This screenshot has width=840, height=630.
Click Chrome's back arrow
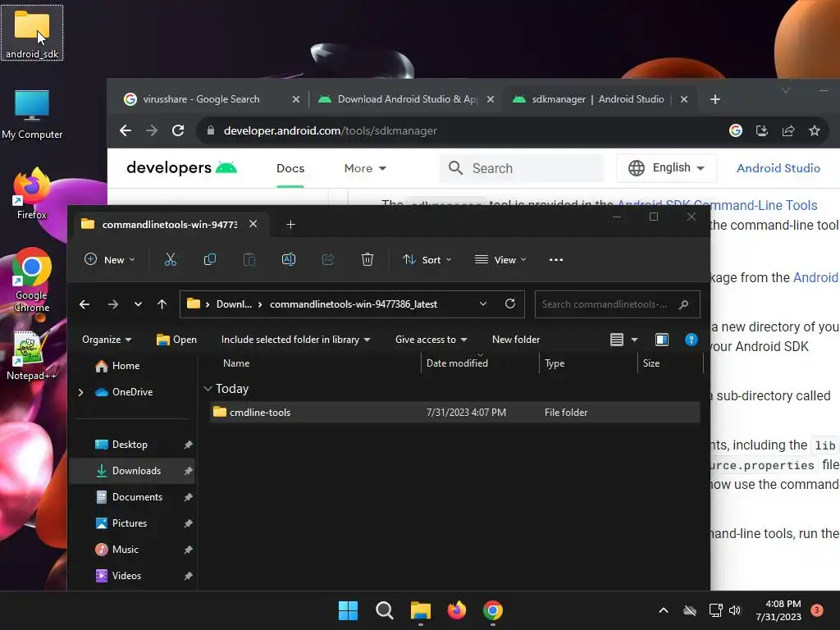coord(126,130)
